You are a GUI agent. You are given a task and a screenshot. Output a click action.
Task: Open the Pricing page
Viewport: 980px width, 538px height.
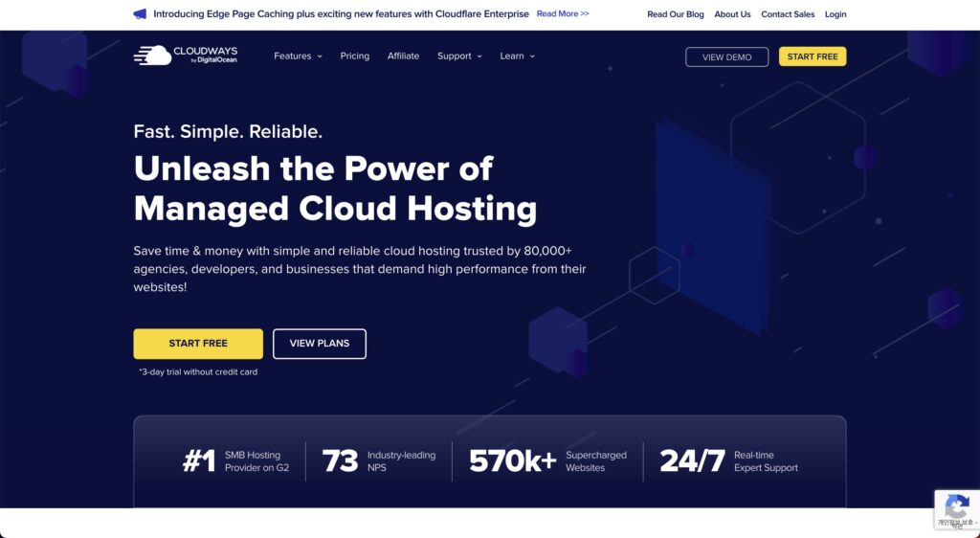click(354, 56)
